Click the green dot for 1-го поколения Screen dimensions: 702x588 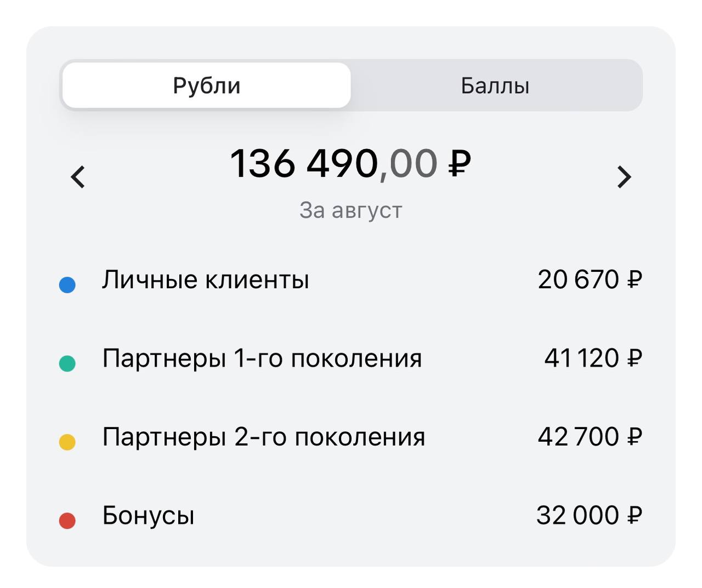coord(67,363)
